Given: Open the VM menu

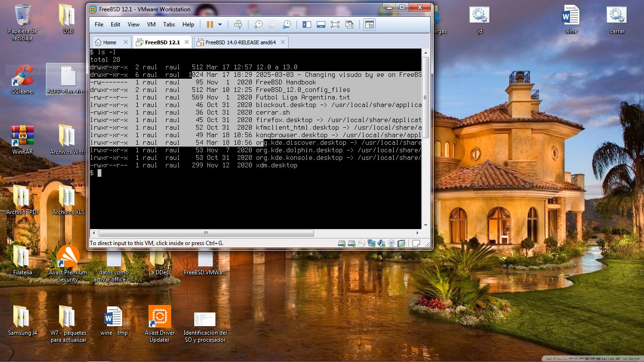Looking at the screenshot, I should 151,25.
